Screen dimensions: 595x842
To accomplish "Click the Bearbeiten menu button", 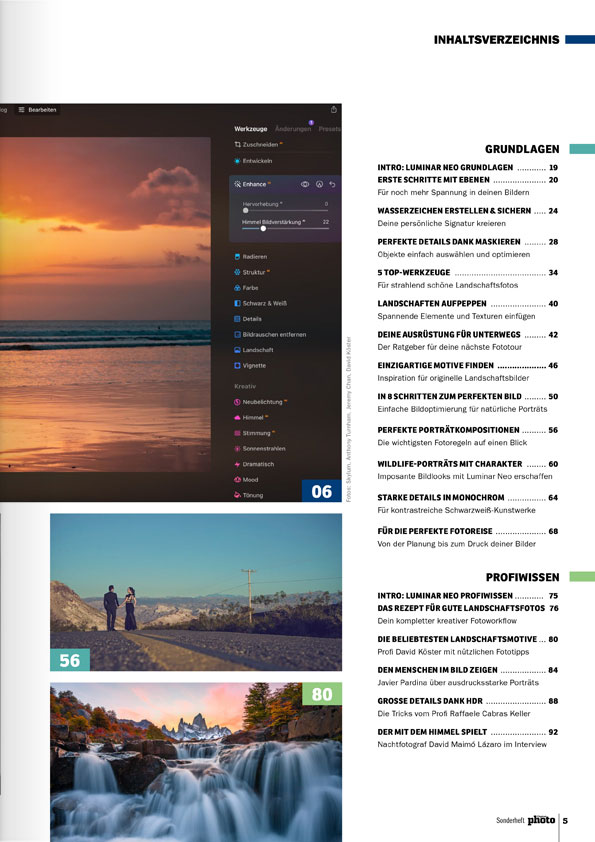I will (37, 110).
